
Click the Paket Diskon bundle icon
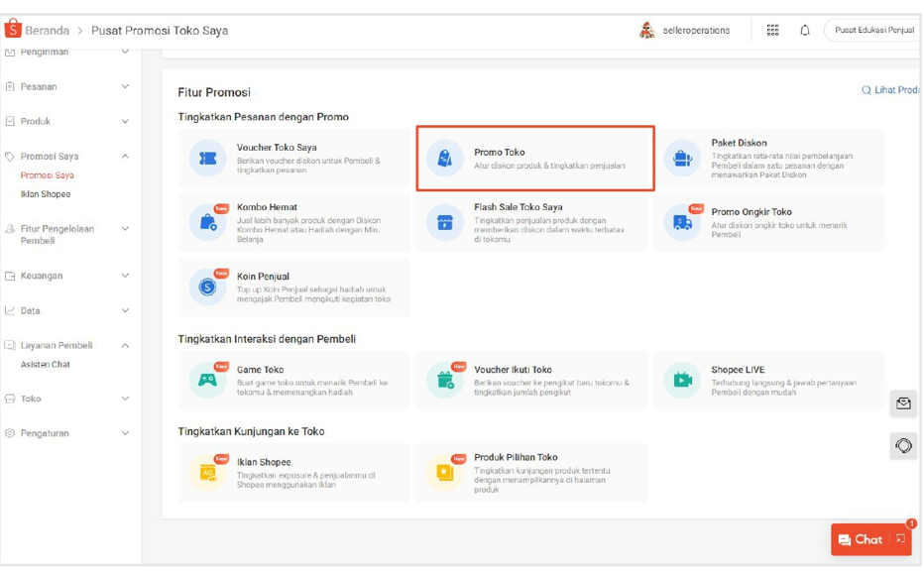(682, 158)
